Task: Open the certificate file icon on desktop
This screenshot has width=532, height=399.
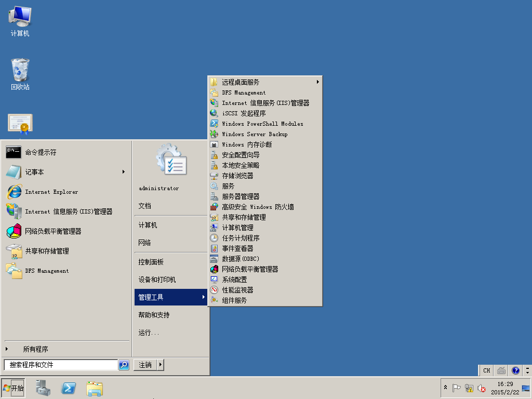Action: pos(20,124)
